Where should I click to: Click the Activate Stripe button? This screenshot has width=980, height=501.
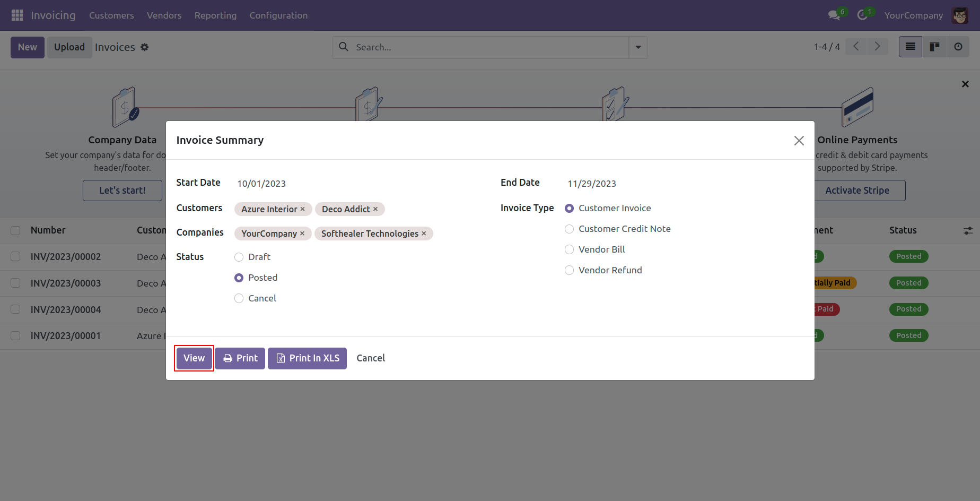(857, 191)
